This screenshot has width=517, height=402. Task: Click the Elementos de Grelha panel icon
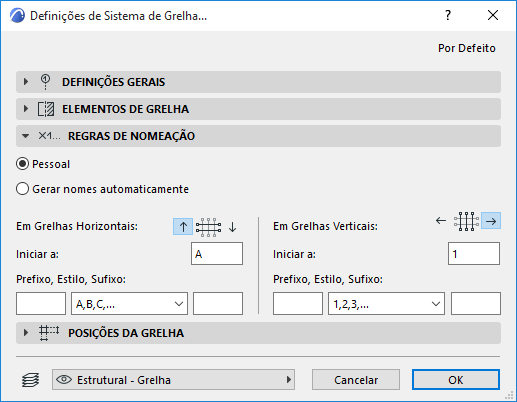point(46,109)
